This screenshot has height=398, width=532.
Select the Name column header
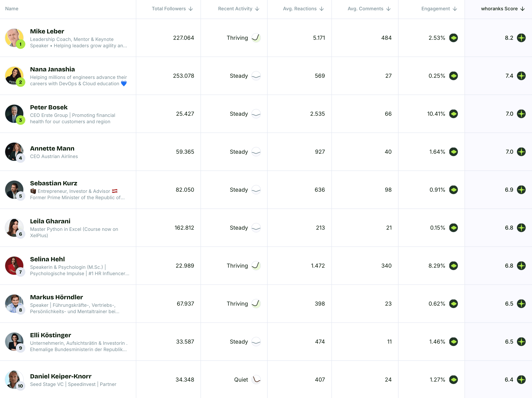(x=11, y=9)
